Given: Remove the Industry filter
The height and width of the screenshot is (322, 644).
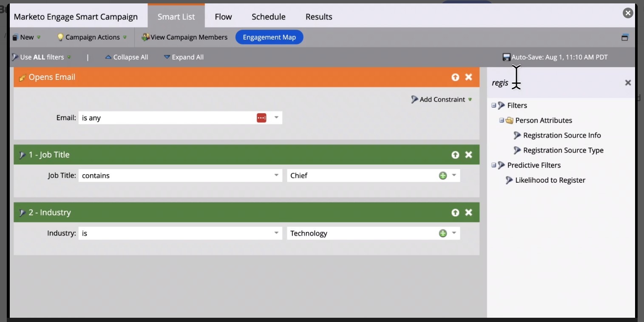Looking at the screenshot, I should click(x=468, y=212).
